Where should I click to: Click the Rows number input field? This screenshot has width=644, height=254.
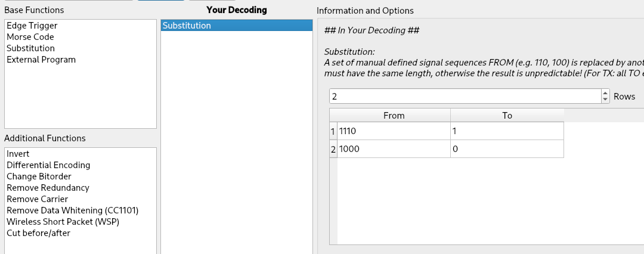pyautogui.click(x=465, y=96)
